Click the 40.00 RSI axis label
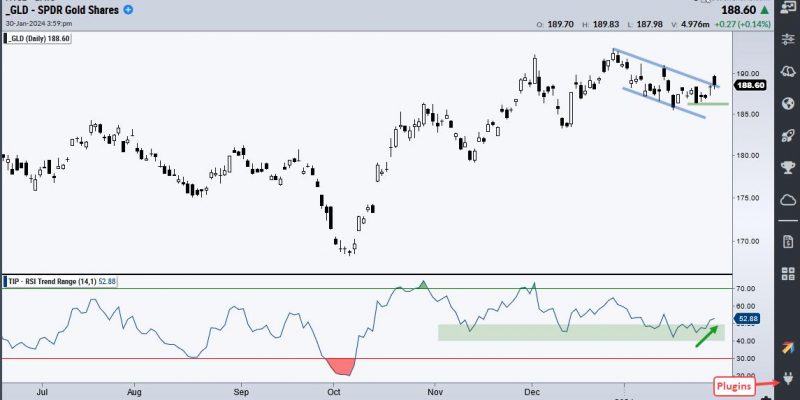The height and width of the screenshot is (400, 800). 748,341
